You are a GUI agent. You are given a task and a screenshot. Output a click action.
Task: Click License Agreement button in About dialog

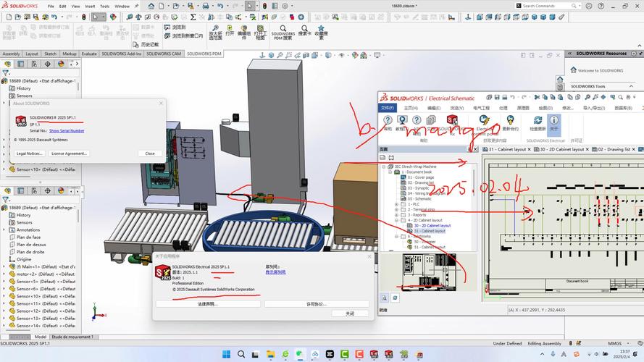(69, 153)
